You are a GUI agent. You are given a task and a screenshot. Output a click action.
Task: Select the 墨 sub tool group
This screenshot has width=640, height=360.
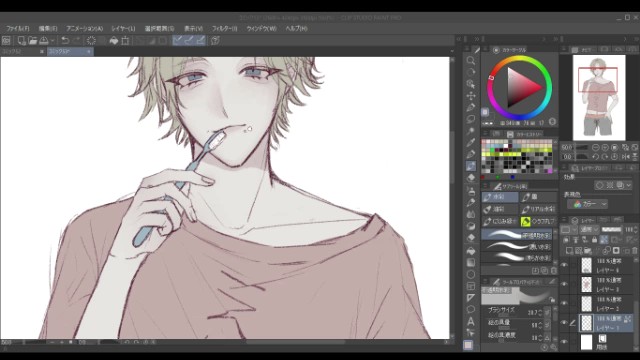pos(539,197)
